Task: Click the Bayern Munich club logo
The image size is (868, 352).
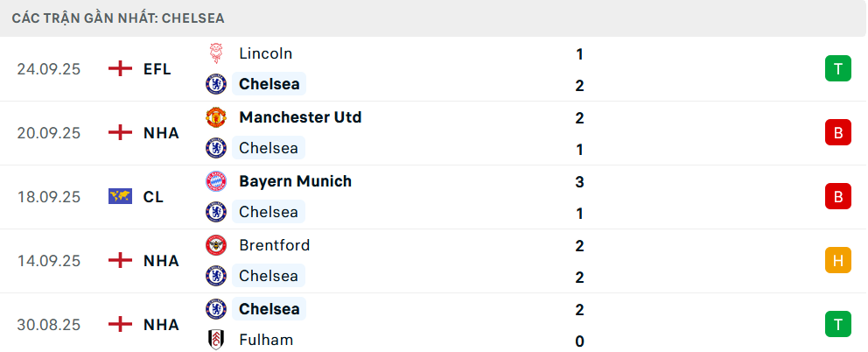Action: pyautogui.click(x=215, y=181)
